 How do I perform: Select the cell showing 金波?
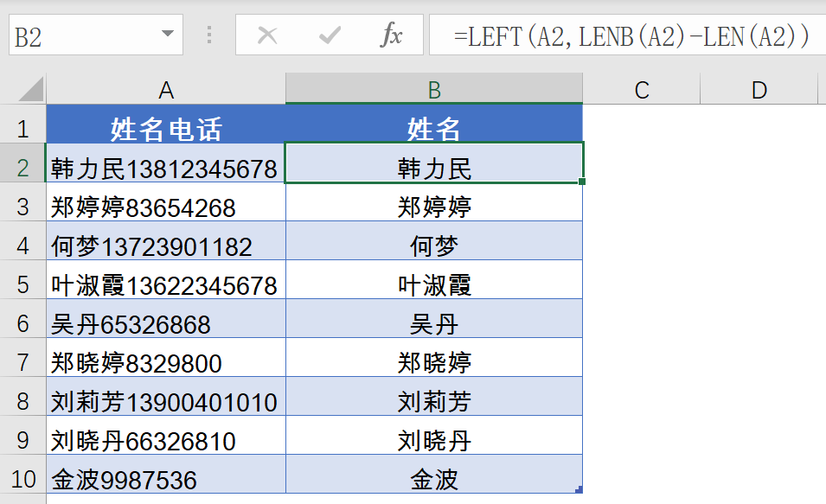pos(433,474)
